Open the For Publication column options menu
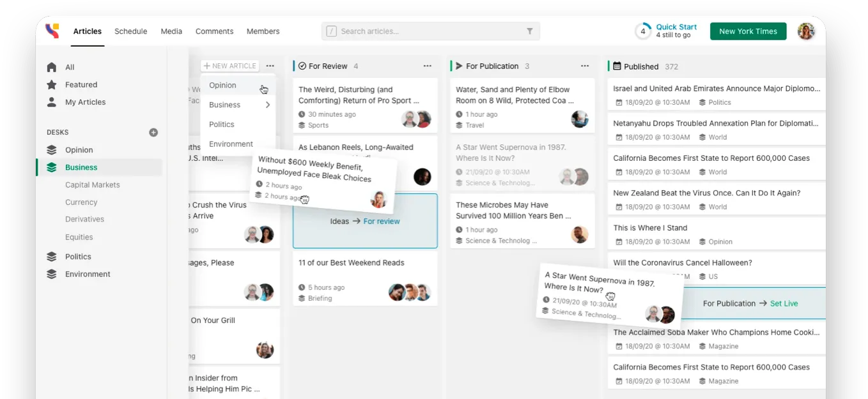This screenshot has height=399, width=868. tap(584, 66)
